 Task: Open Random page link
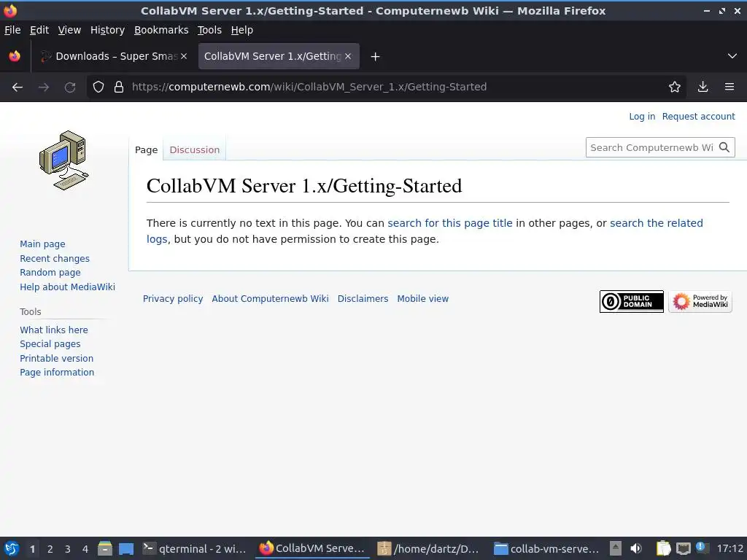click(x=50, y=273)
